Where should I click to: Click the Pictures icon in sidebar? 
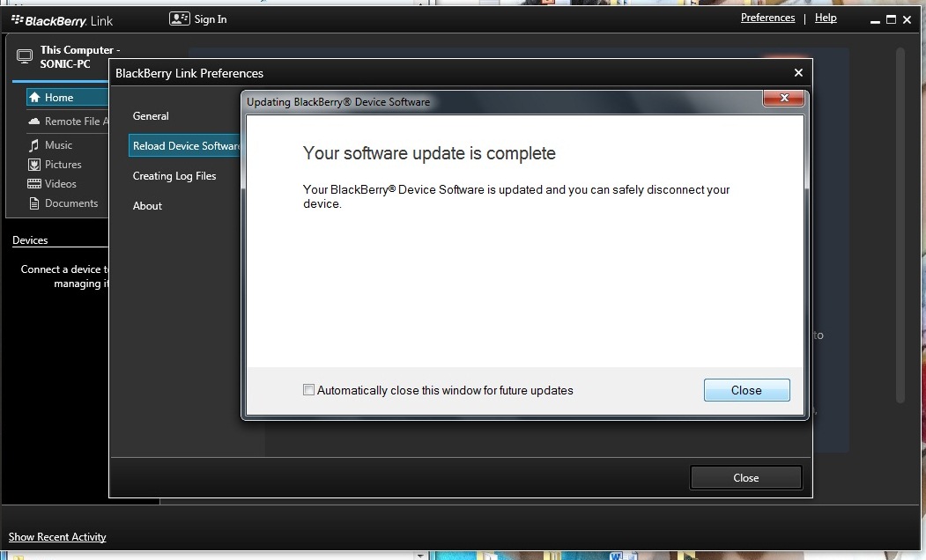click(x=34, y=165)
